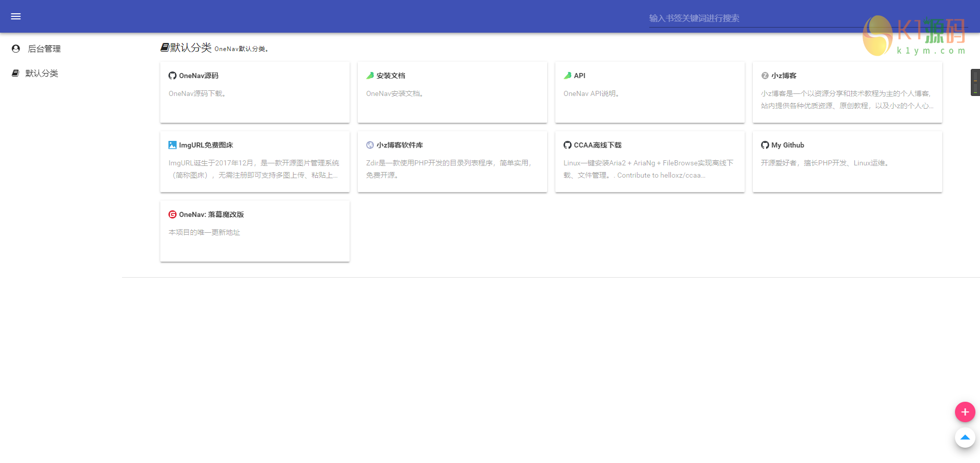Click the GitHub icon on the CCAA离线下载 card
Viewport: 980px width, 463px height.
pyautogui.click(x=568, y=145)
